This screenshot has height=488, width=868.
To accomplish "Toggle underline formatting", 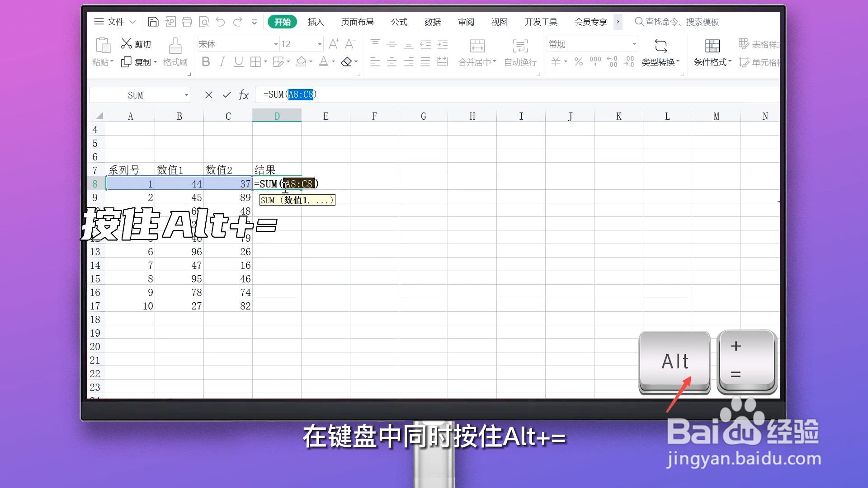I will point(239,61).
